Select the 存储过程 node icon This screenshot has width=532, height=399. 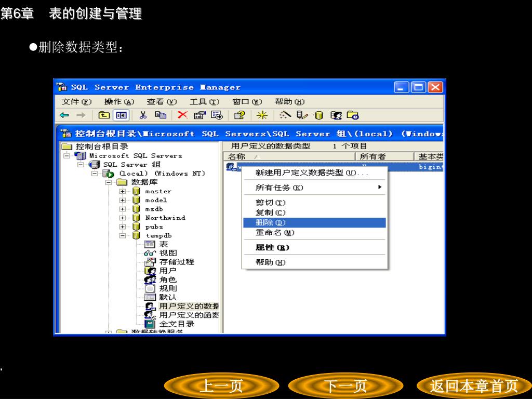(x=150, y=262)
